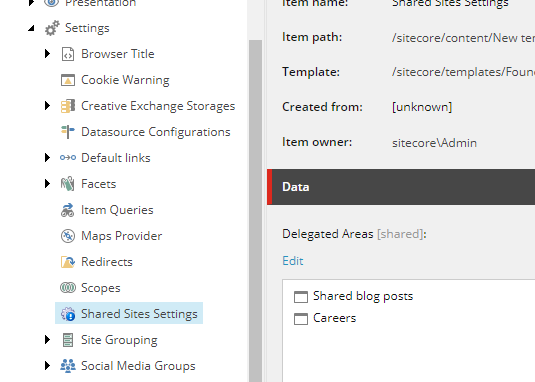The image size is (535, 382).
Task: Click the Edit link under Delegated Areas
Action: tap(293, 261)
